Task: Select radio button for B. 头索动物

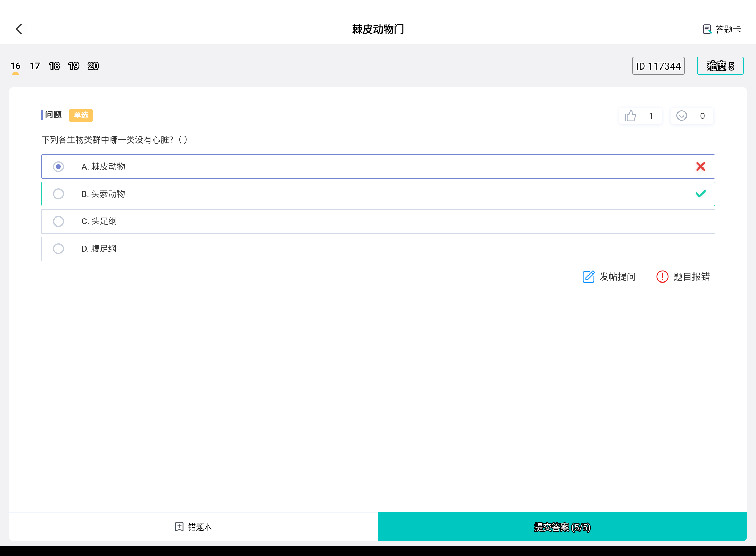Action: click(58, 194)
